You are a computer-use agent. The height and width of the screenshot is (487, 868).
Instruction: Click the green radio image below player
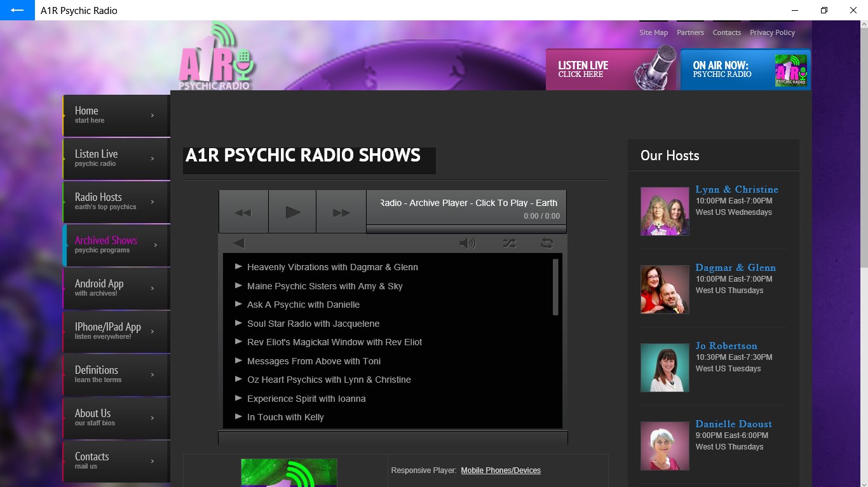pos(289,473)
